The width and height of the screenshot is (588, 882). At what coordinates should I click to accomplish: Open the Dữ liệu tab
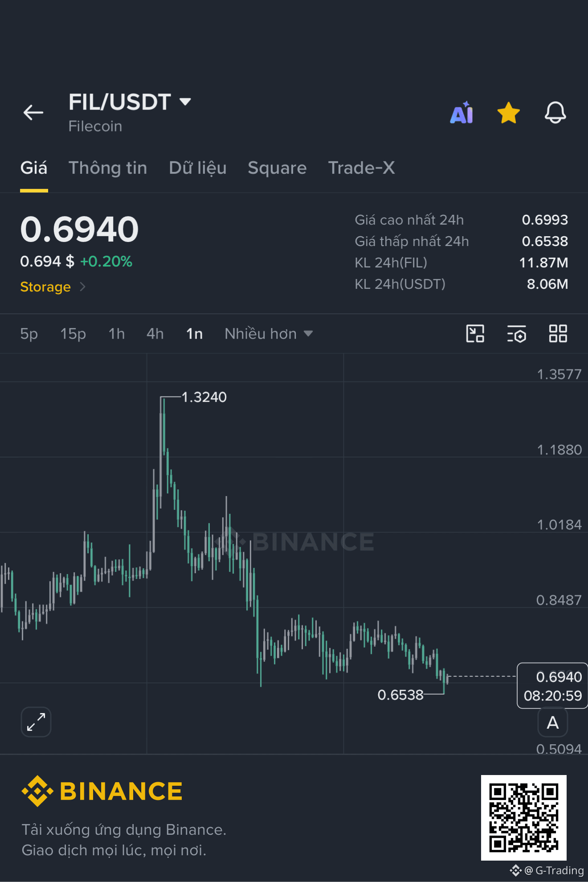pos(198,168)
